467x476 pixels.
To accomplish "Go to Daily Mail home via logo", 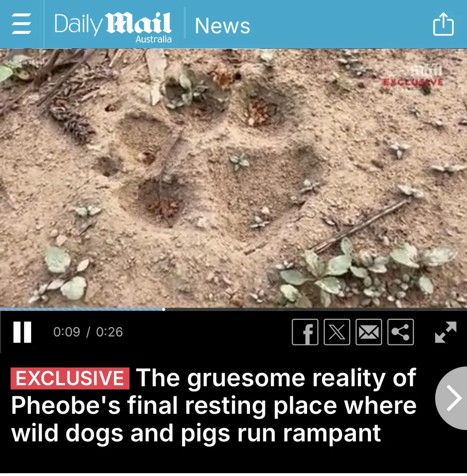I will (x=113, y=24).
